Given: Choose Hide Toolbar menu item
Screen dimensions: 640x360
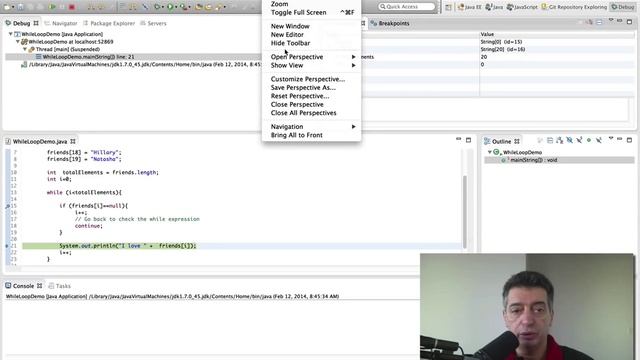Looking at the screenshot, I should tap(311, 43).
